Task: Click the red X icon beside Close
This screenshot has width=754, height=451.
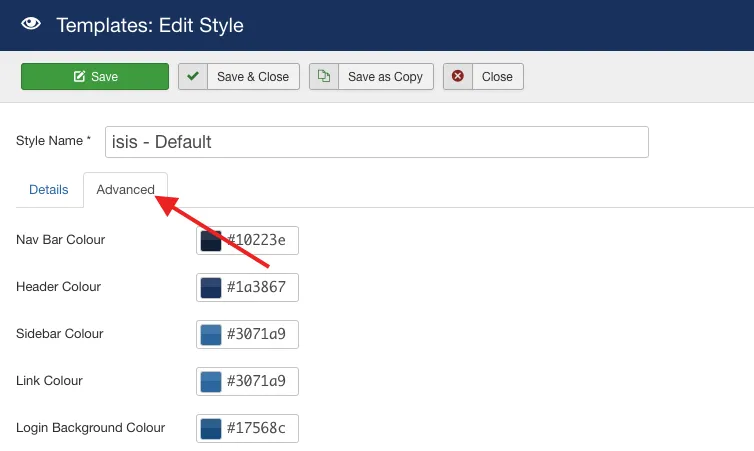Action: tap(458, 77)
